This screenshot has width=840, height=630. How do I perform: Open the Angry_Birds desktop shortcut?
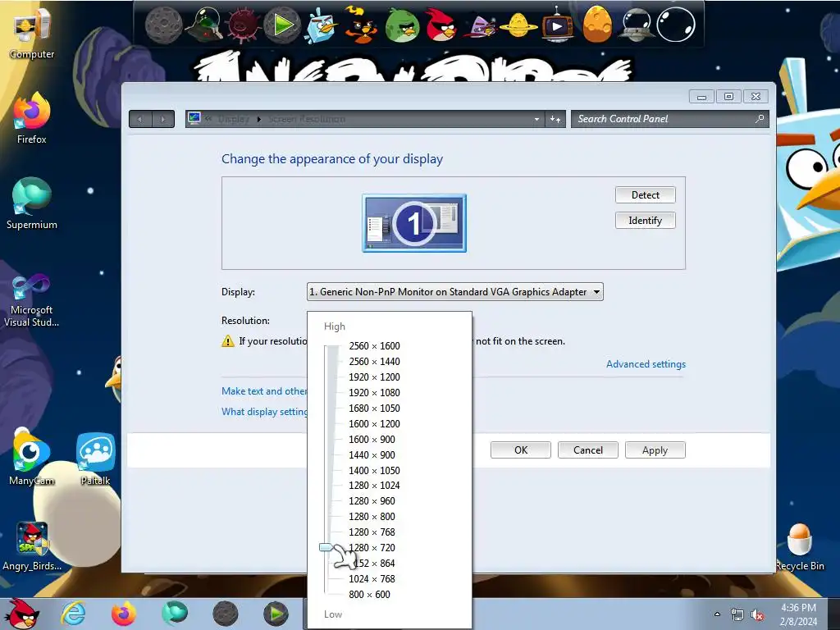click(x=32, y=546)
